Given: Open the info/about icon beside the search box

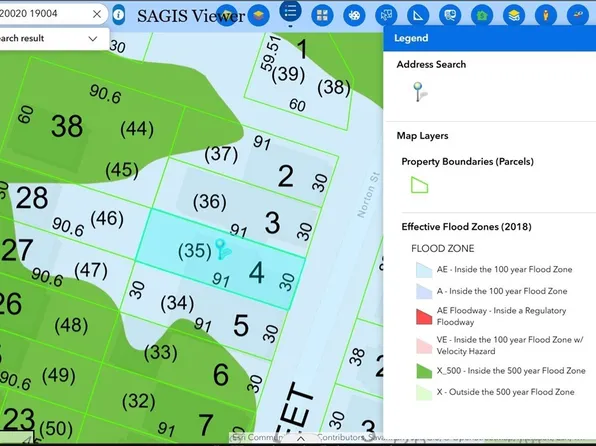Looking at the screenshot, I should (119, 15).
